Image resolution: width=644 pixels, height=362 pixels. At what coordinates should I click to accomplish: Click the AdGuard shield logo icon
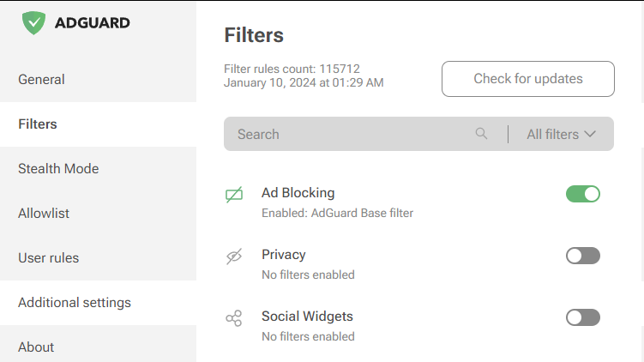[x=33, y=22]
